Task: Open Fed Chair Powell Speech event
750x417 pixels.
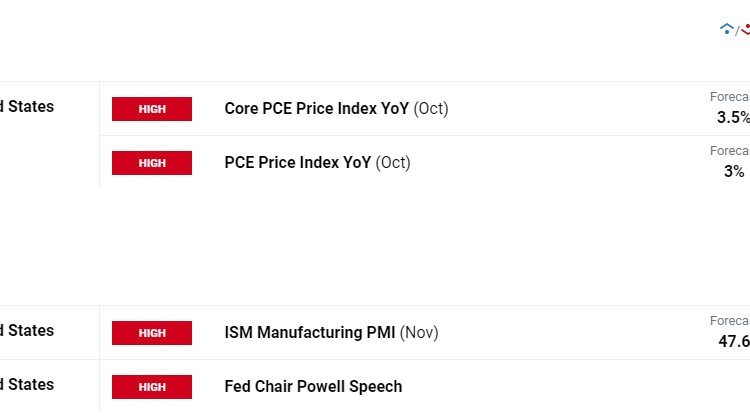Action: tap(313, 387)
